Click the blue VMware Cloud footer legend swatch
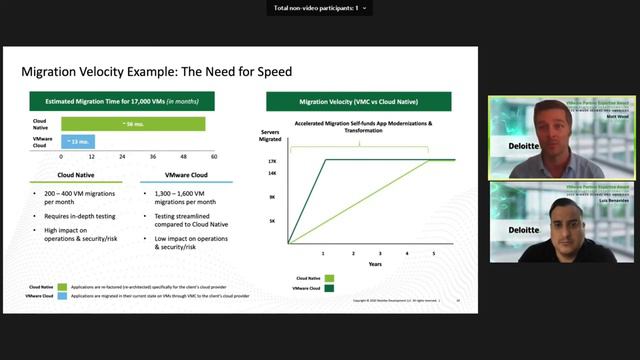Screen dimensions: 640x360 [x=62, y=296]
